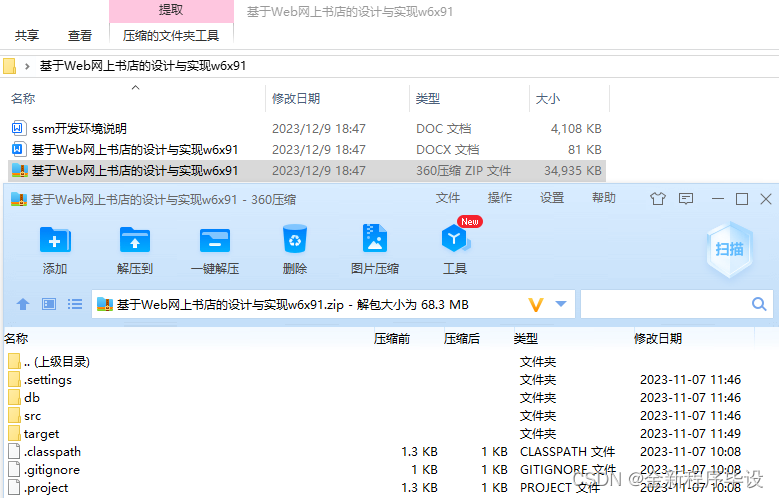779x498 pixels.
Task: Sort archive contents by 类型 column
Action: (526, 338)
